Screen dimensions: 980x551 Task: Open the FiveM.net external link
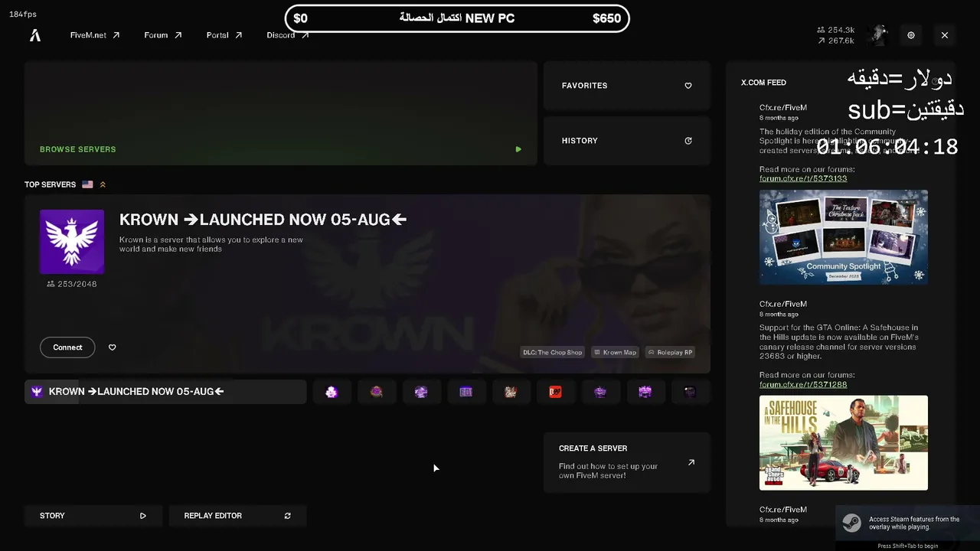point(95,35)
